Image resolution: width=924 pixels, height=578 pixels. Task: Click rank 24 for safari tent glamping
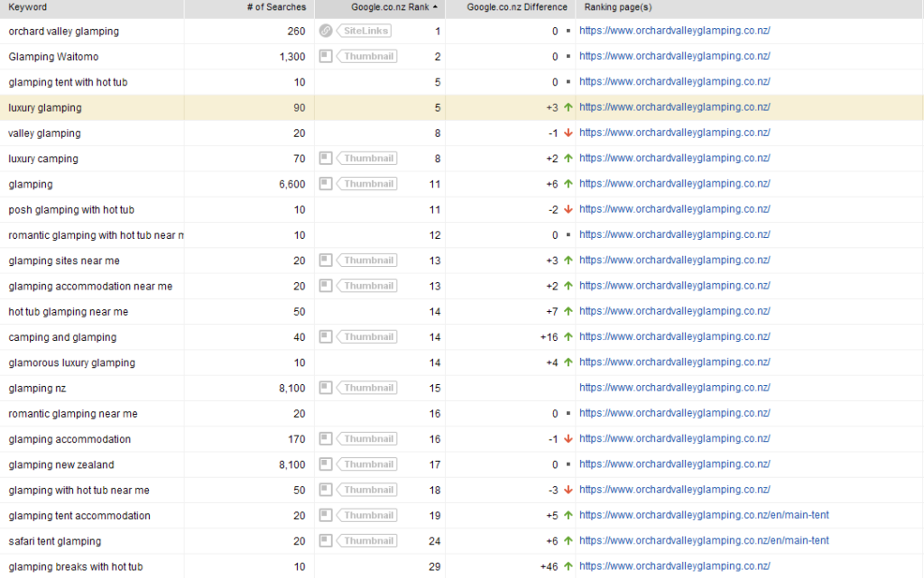(435, 541)
